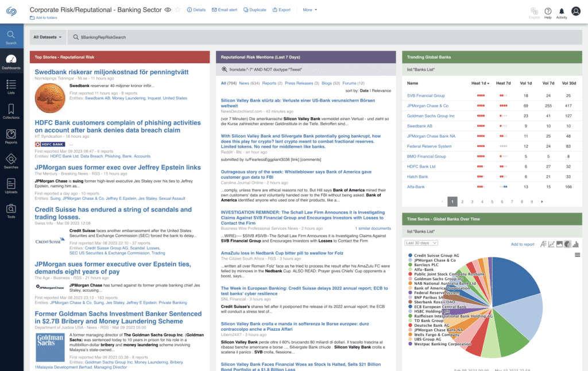Switch time series to pie chart view

tap(567, 244)
